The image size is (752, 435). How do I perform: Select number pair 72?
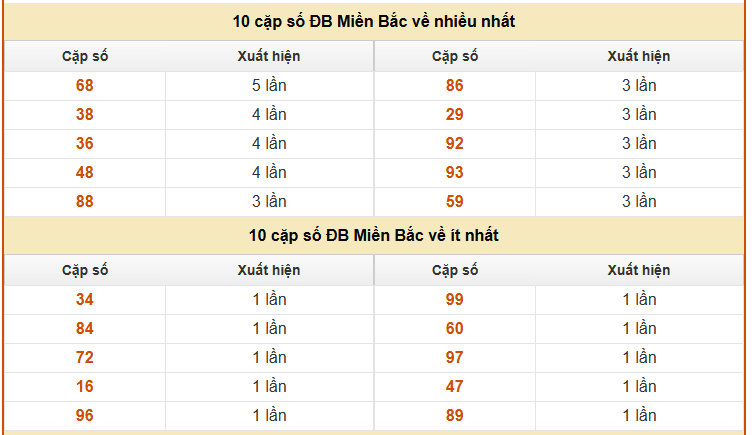(85, 358)
